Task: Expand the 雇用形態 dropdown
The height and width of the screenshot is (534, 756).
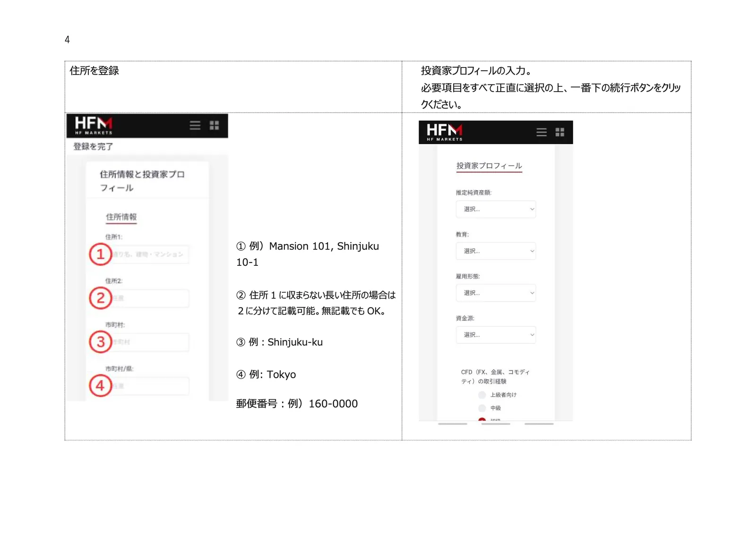Action: pos(496,293)
